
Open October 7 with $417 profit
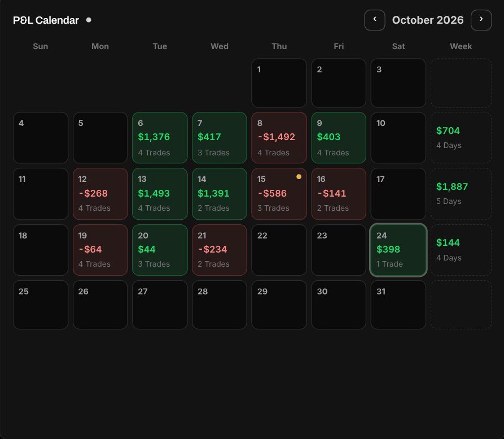pos(220,138)
